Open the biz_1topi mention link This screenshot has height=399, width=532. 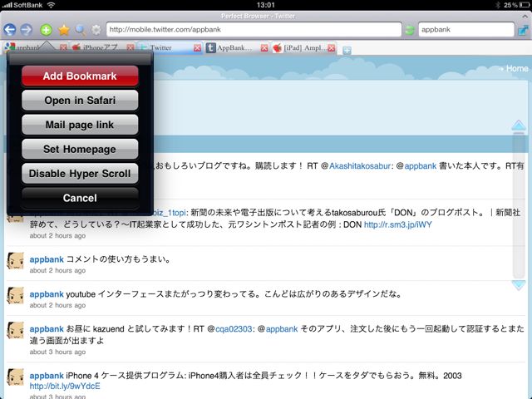[x=170, y=213]
